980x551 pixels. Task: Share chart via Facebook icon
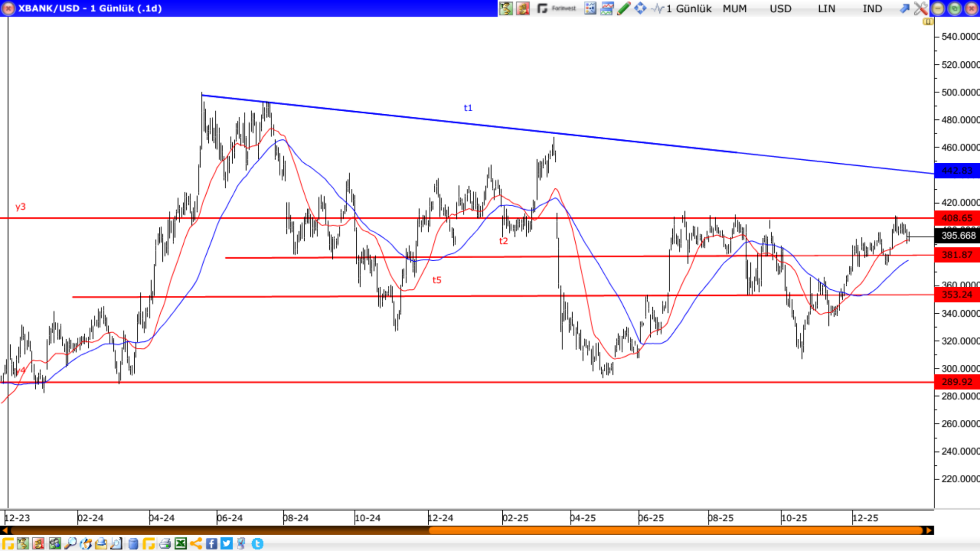click(211, 543)
